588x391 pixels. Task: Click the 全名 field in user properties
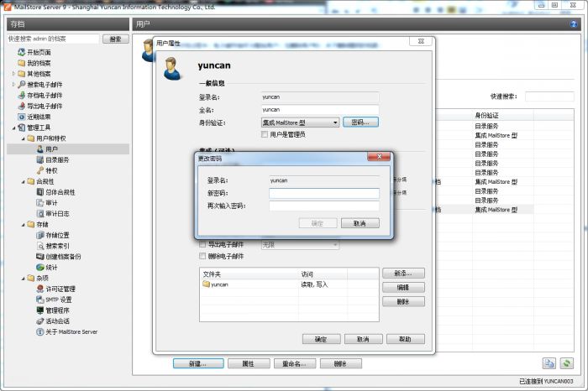(320, 110)
